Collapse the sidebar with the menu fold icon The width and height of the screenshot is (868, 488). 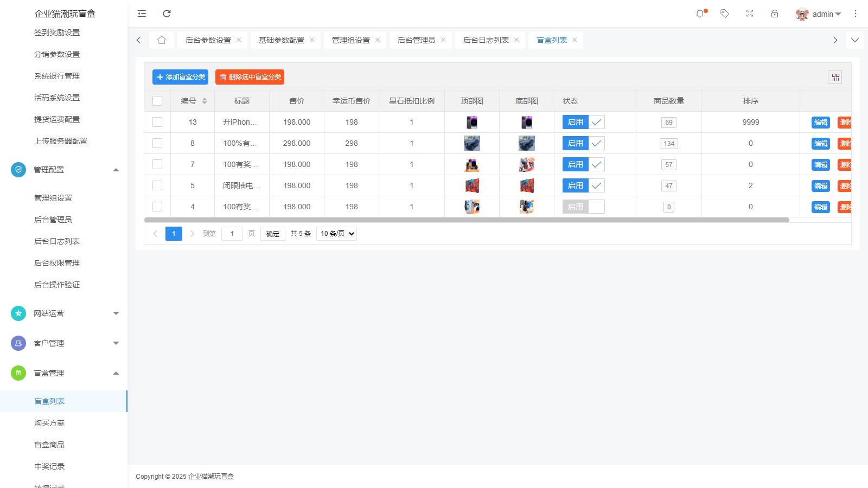point(142,14)
